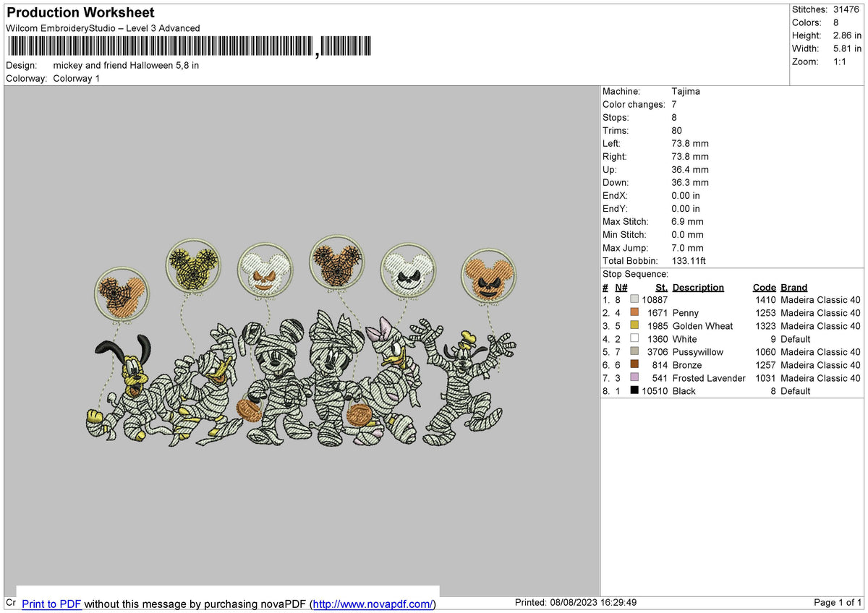
Task: Select the Golden Wheat color swatch
Action: pos(634,325)
